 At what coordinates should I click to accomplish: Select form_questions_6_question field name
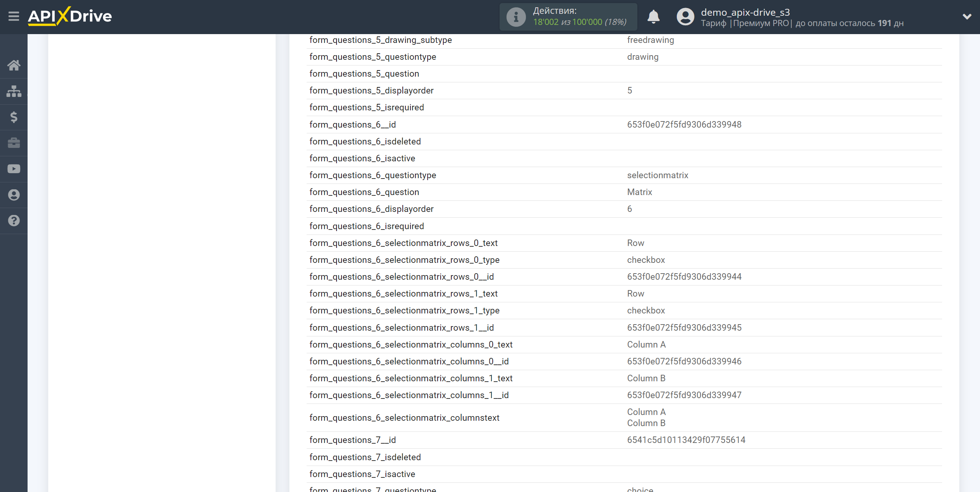[x=364, y=192]
